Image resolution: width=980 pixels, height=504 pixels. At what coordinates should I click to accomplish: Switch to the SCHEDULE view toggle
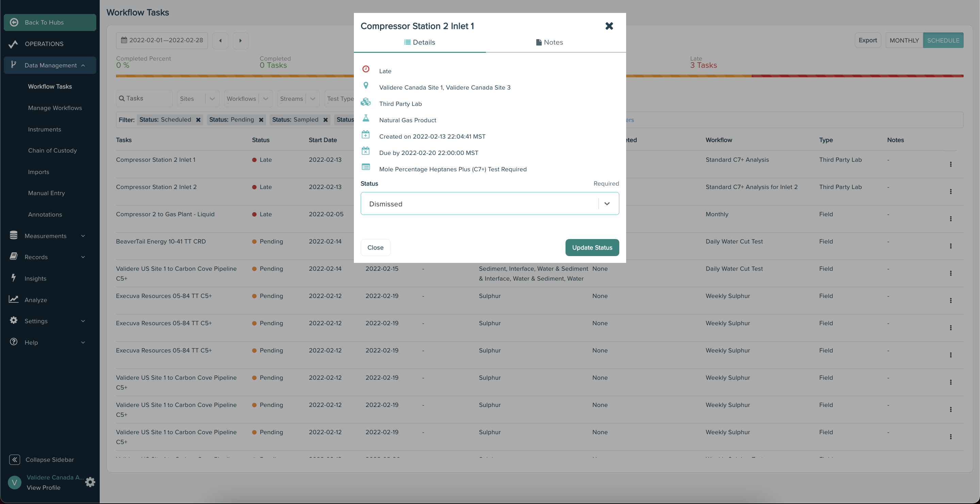(943, 40)
